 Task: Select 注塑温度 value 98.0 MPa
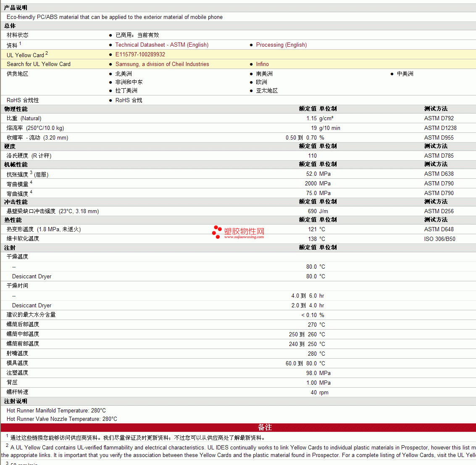[x=318, y=373]
